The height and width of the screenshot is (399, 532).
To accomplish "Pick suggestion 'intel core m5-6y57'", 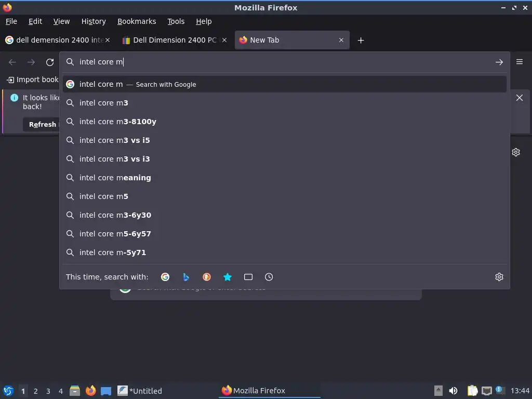I will pyautogui.click(x=284, y=234).
